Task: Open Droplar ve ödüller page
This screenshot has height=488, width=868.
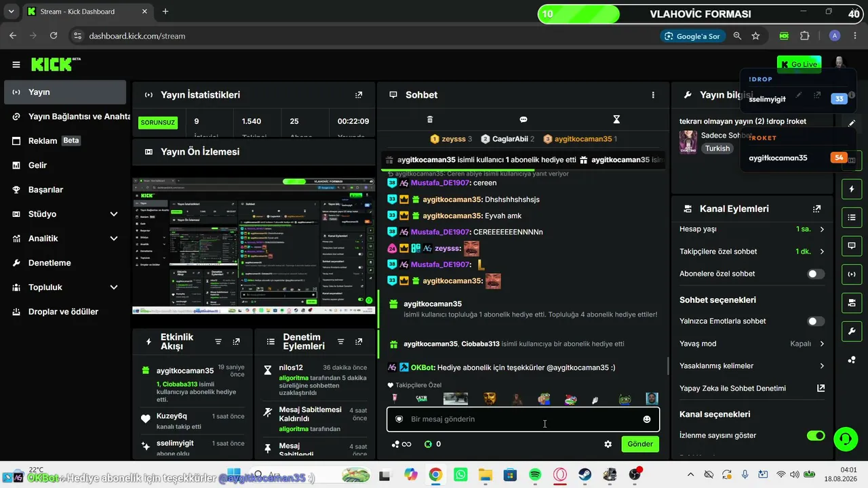Action: 65,312
